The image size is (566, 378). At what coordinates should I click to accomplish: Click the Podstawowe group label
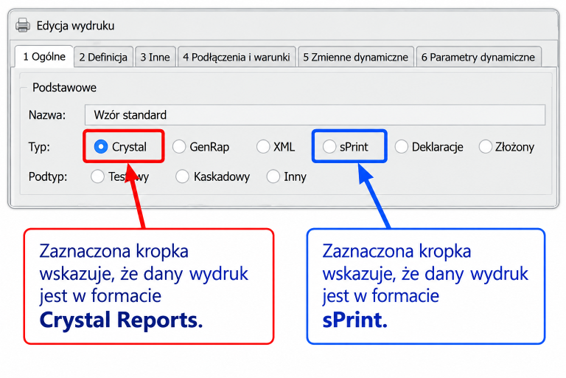pos(64,87)
